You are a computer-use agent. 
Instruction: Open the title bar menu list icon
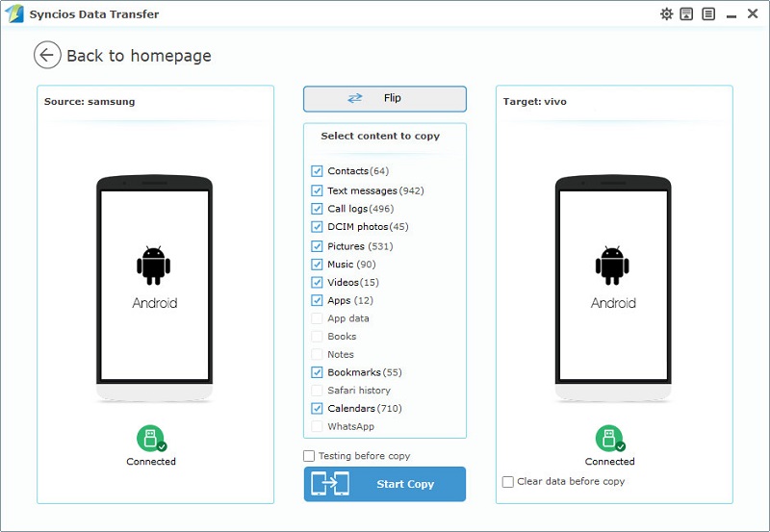click(x=708, y=13)
